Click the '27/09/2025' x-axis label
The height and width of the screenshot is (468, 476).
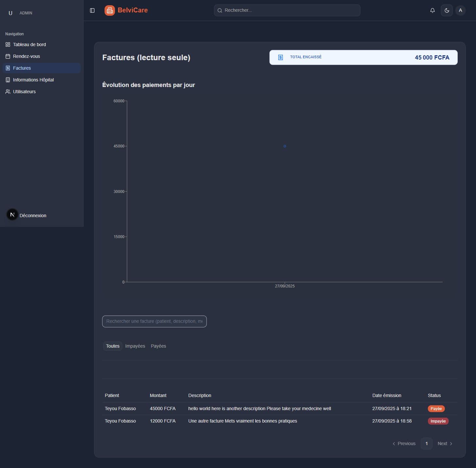[x=285, y=286]
